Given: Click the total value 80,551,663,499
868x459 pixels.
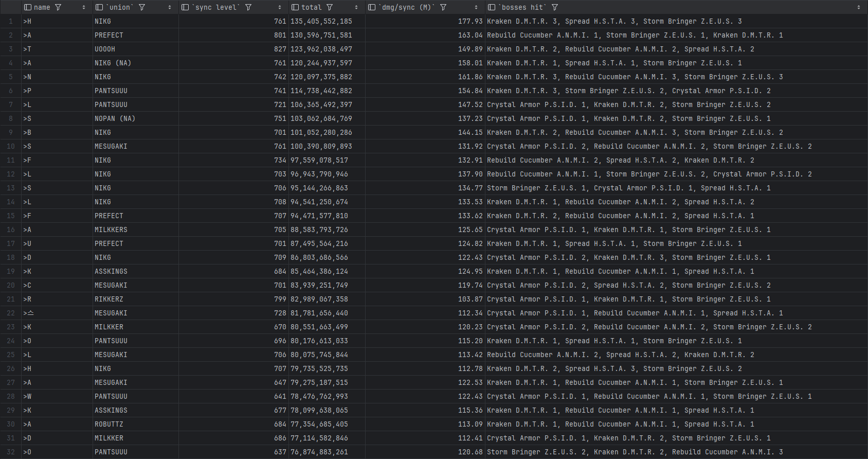Looking at the screenshot, I should pos(319,327).
